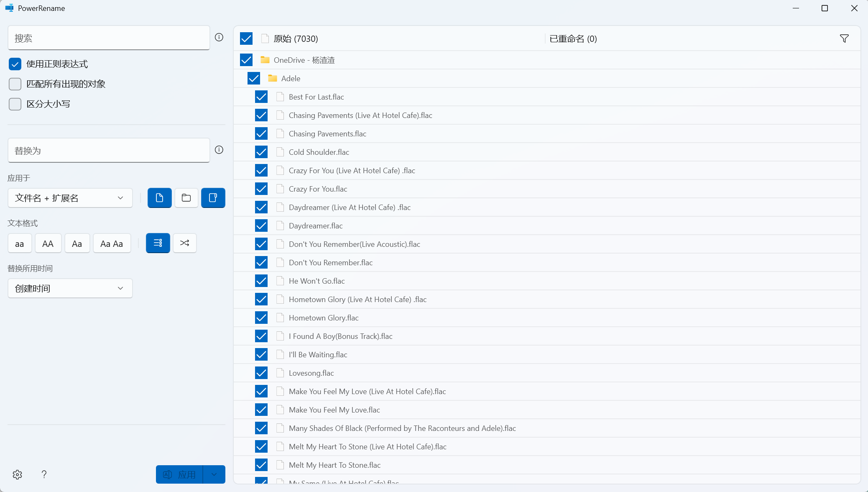Click the include files icon button

pos(159,198)
